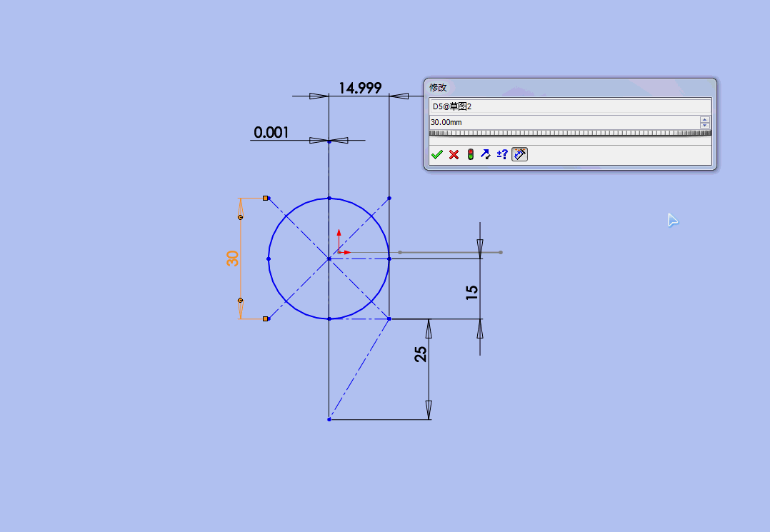Toggle the mark-for-drawing icon in Modify dialog

519,154
